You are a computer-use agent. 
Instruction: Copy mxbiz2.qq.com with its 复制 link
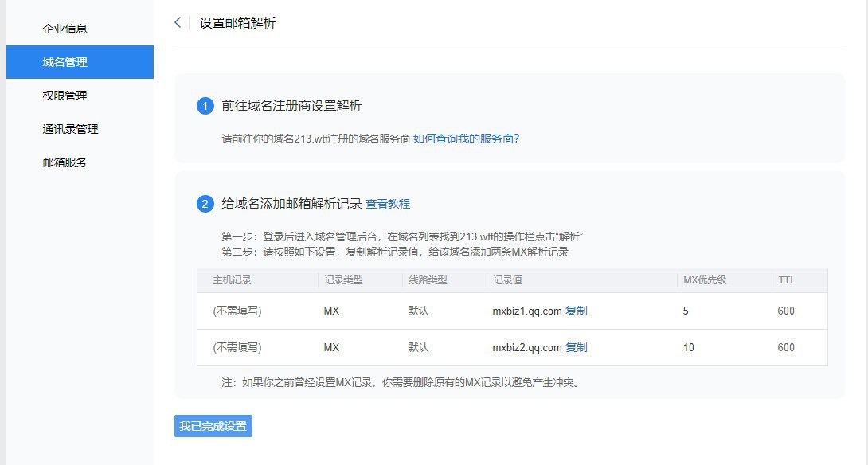pyautogui.click(x=577, y=347)
